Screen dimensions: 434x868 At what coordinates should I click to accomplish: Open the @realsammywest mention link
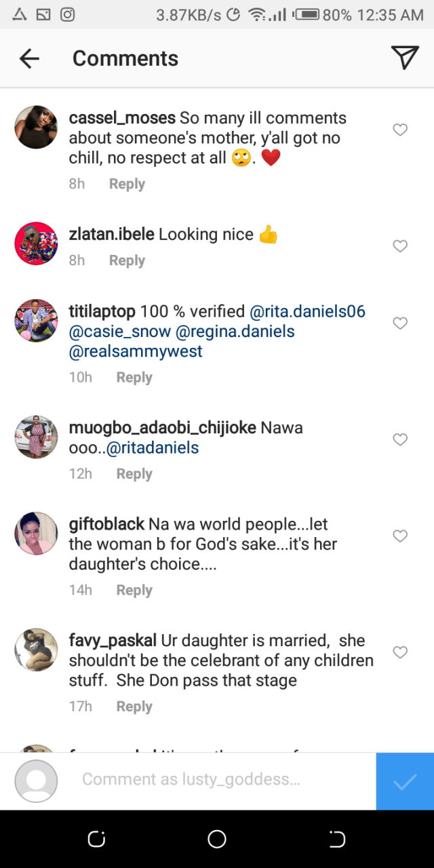click(136, 352)
